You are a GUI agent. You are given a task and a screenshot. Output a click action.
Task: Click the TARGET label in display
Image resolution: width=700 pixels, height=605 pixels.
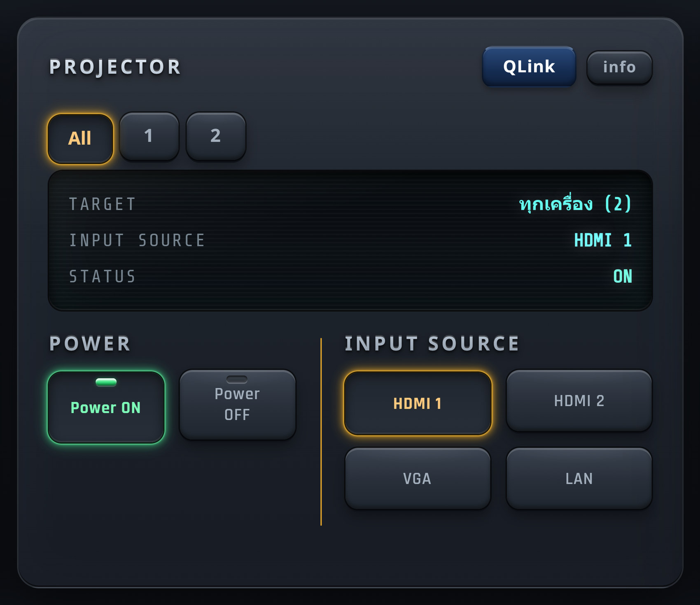pyautogui.click(x=102, y=204)
